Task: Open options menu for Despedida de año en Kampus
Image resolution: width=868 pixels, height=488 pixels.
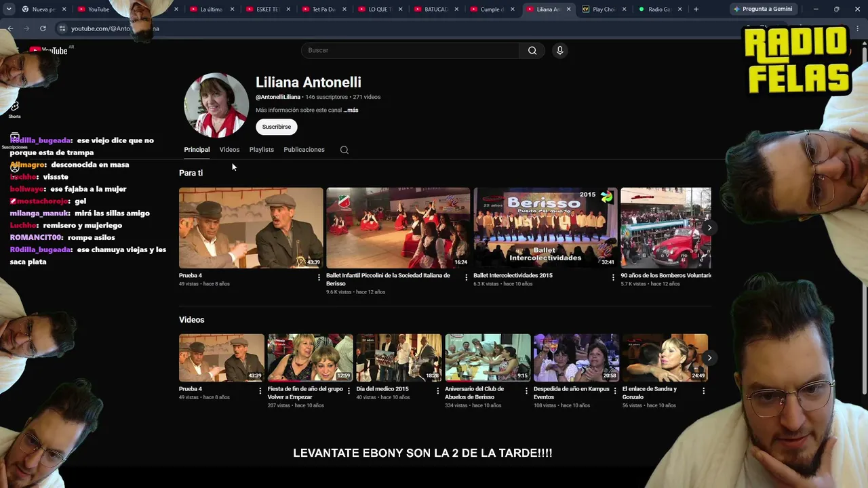Action: coord(615,390)
